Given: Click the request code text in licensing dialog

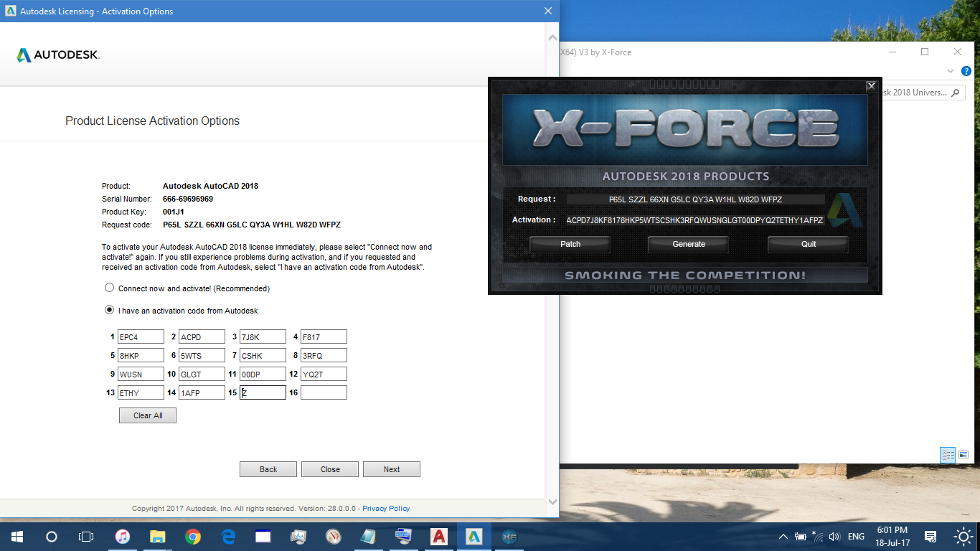Looking at the screenshot, I should click(252, 225).
